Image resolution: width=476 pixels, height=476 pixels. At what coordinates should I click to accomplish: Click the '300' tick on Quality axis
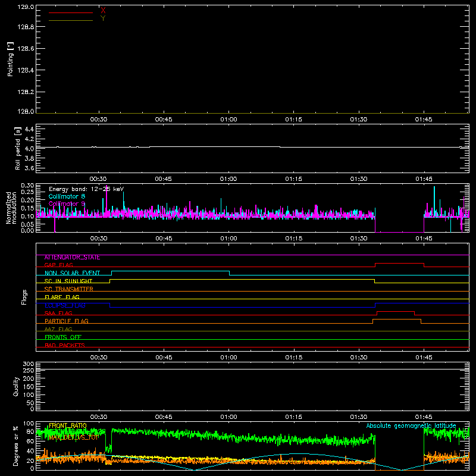pyautogui.click(x=29, y=364)
